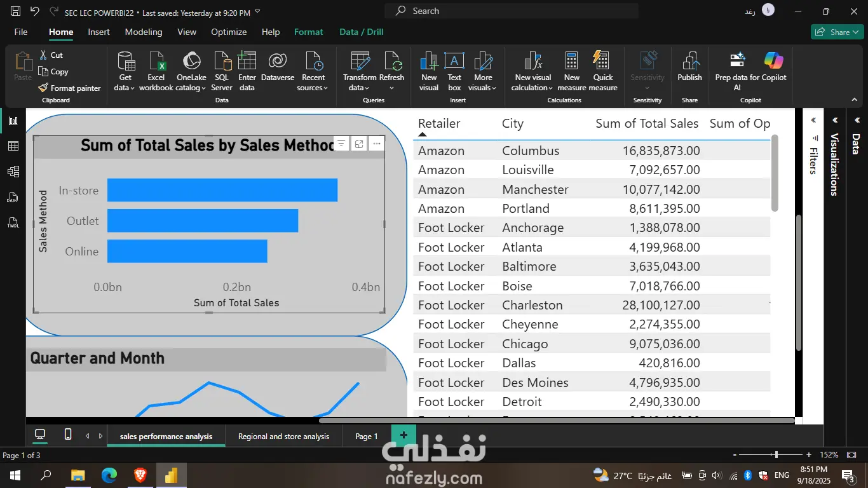Open the Modeling ribbon tab
Viewport: 868px width, 488px height.
point(143,32)
